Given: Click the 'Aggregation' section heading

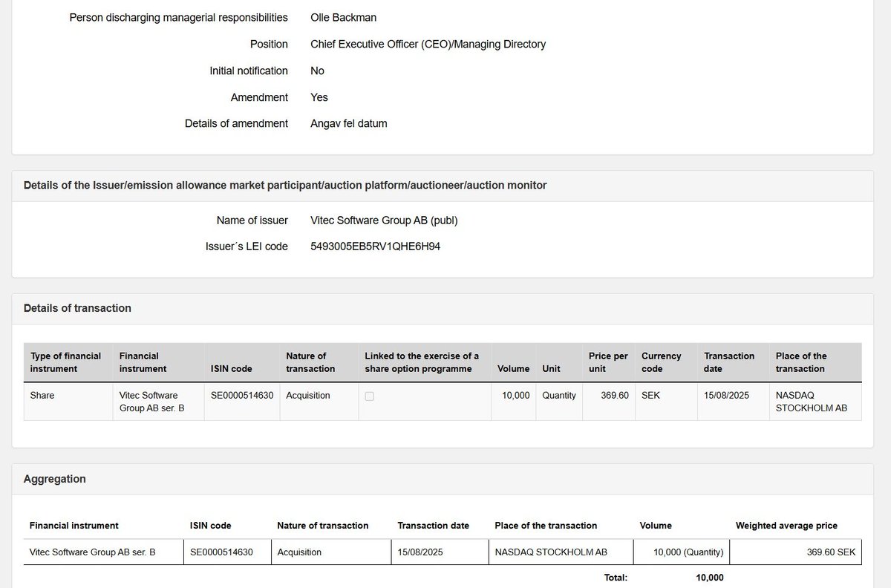Looking at the screenshot, I should (x=55, y=479).
